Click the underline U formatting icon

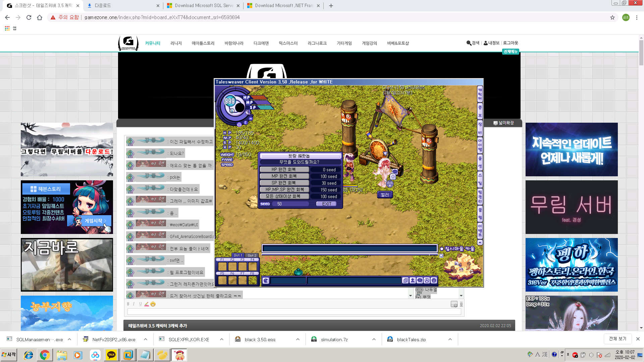pos(140,304)
